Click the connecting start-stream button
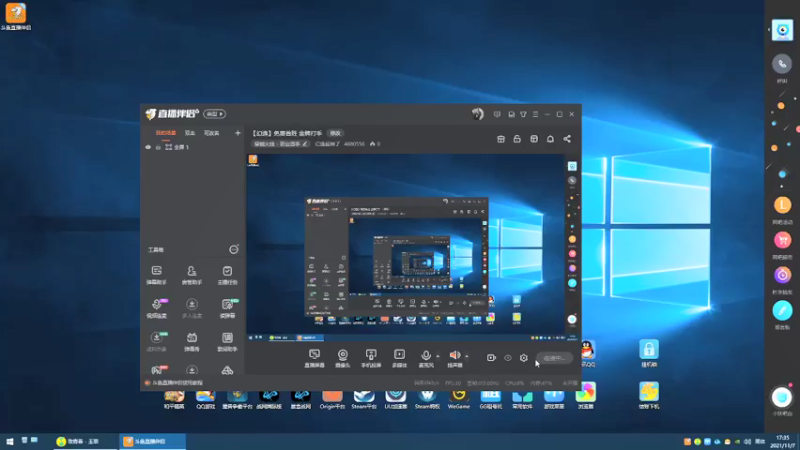800x450 pixels. coord(554,358)
